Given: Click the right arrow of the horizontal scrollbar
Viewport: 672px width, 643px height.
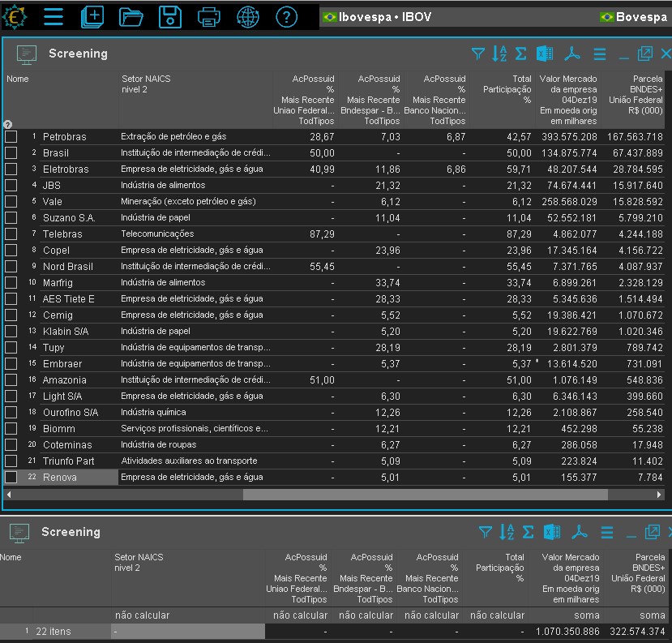Looking at the screenshot, I should tap(659, 495).
